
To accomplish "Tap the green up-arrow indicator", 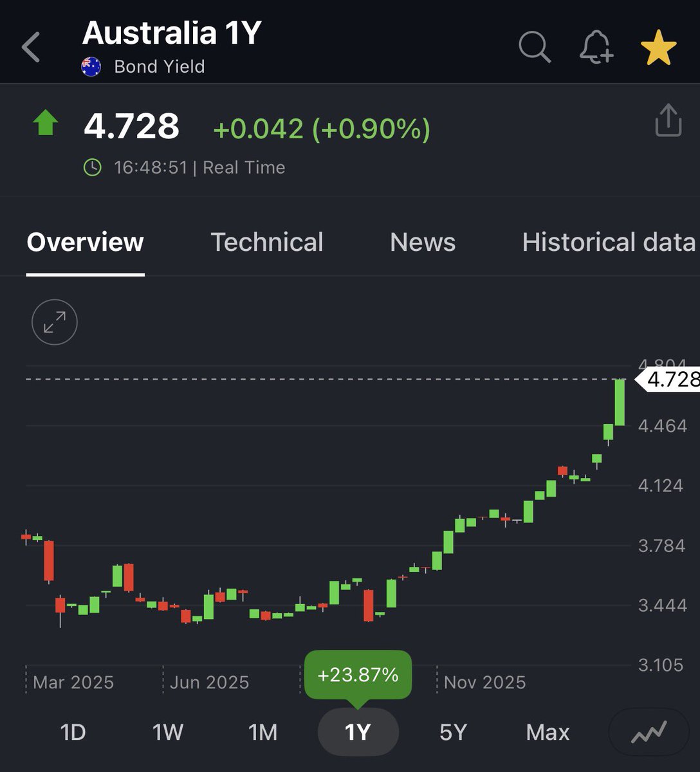I will pyautogui.click(x=45, y=122).
